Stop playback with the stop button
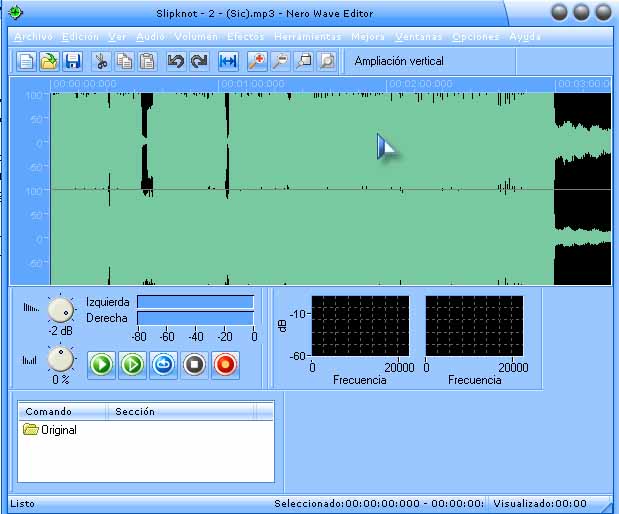 194,365
